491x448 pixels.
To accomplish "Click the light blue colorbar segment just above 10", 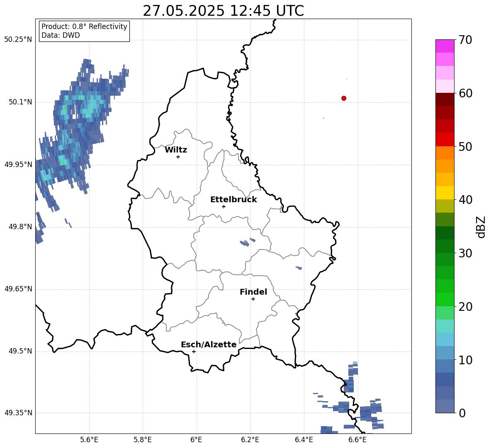I will (445, 353).
